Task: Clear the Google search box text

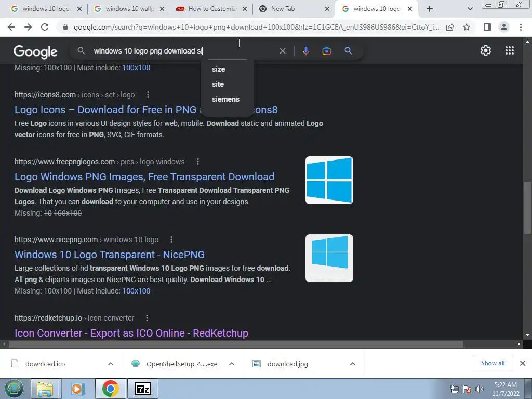Action: pyautogui.click(x=282, y=51)
